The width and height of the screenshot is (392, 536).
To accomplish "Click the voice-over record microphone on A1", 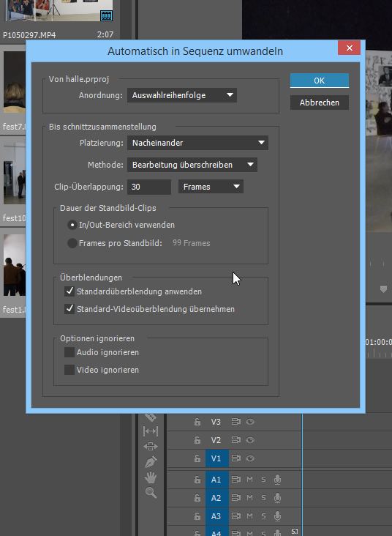I will (278, 480).
